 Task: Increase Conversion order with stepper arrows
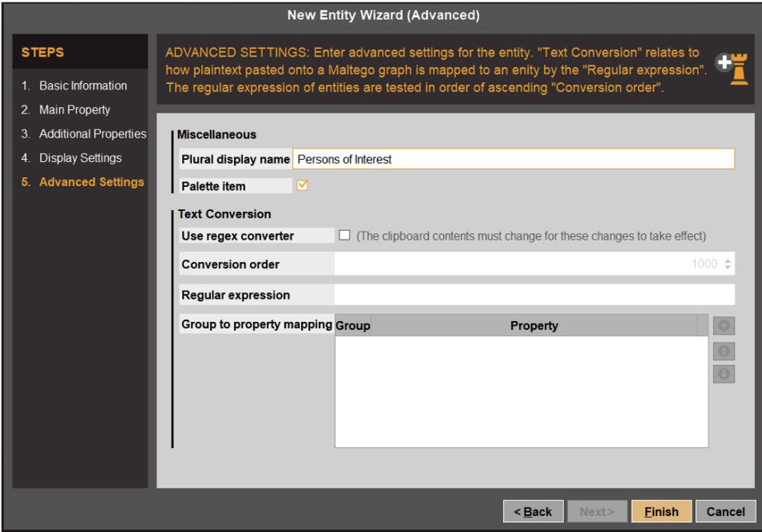pos(728,261)
